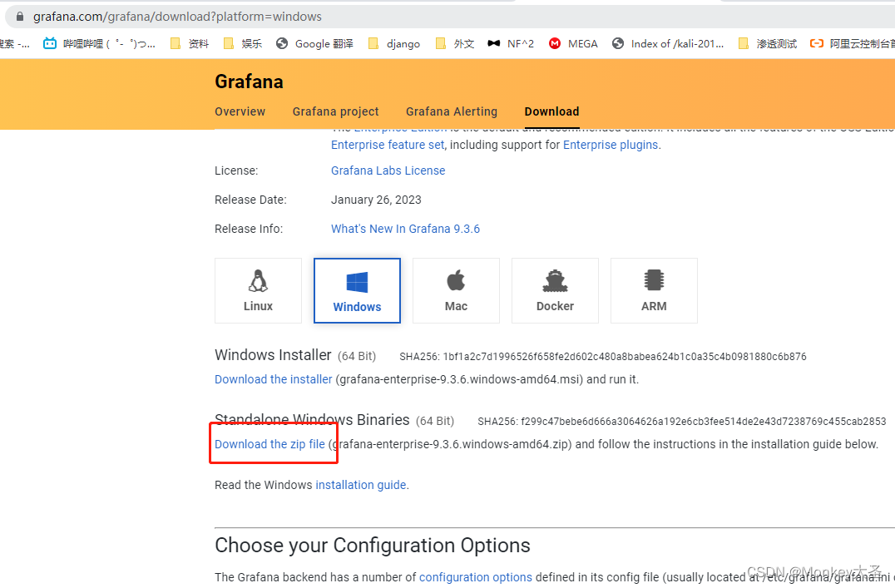Screen dimensions: 895x588
Task: Open the django bookmark folder
Action: click(394, 43)
